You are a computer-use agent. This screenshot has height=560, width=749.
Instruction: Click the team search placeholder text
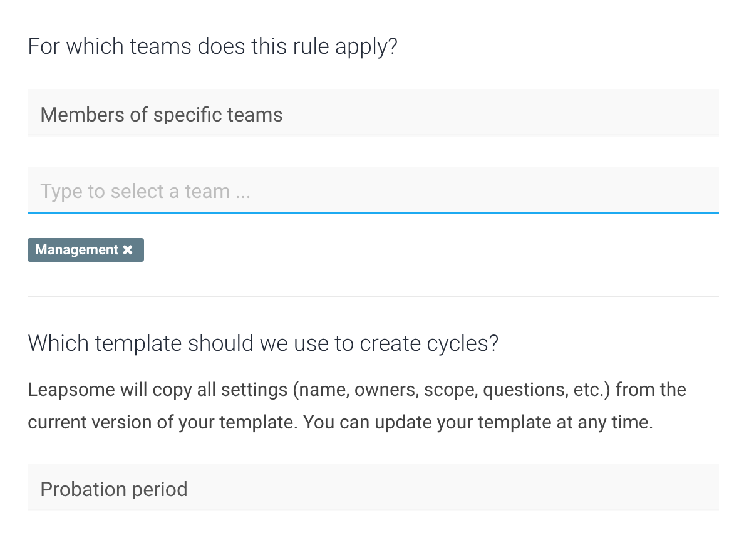click(145, 191)
